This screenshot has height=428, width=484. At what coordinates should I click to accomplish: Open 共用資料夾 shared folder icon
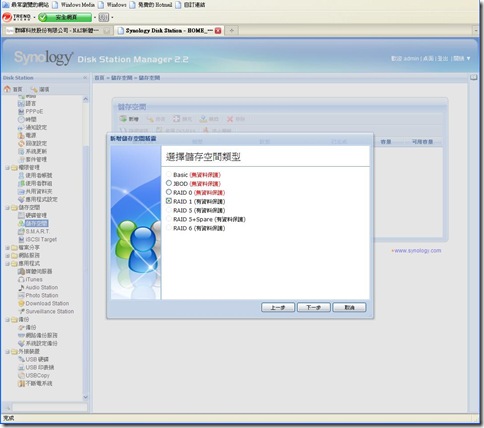click(21, 191)
